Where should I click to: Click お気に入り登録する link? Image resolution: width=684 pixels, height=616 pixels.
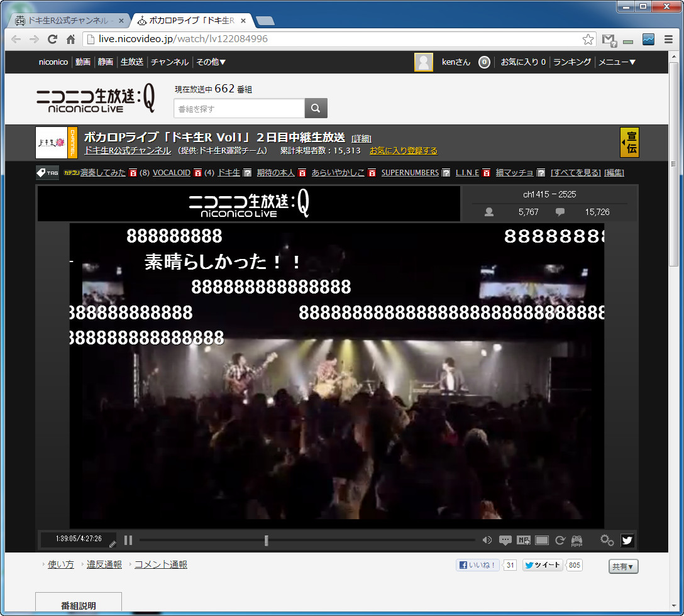[404, 150]
